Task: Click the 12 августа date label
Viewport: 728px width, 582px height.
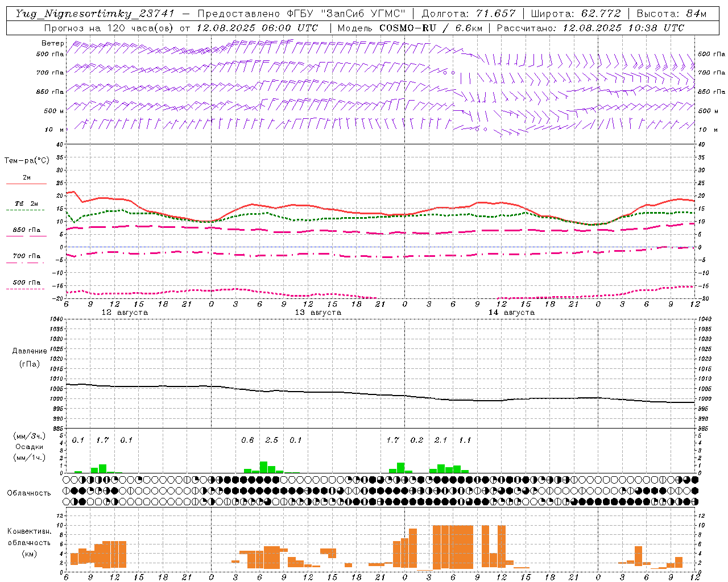Action: [125, 313]
